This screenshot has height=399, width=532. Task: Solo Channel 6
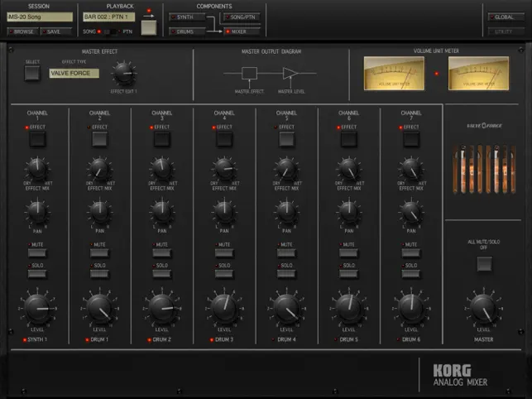click(x=347, y=274)
